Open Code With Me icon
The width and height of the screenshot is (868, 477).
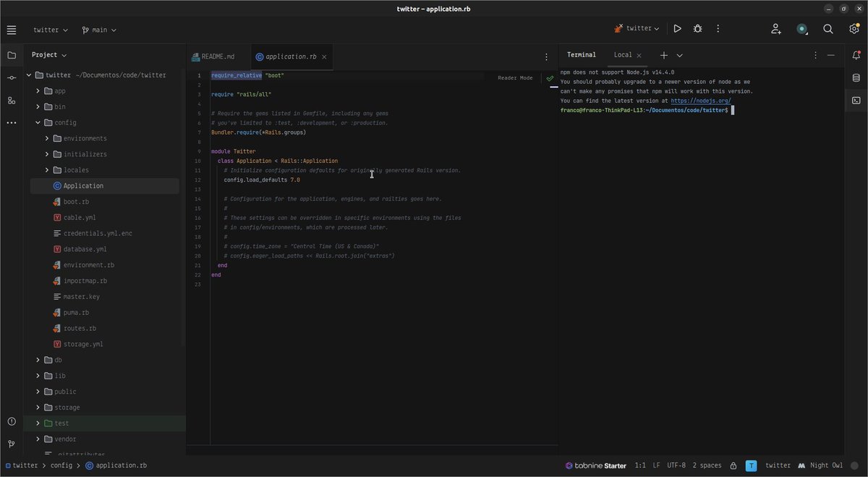776,29
